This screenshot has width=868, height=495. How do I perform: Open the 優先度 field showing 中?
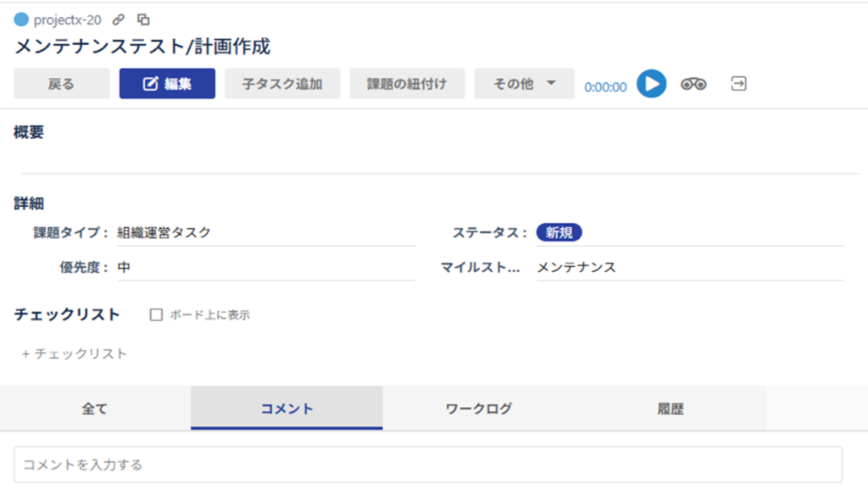click(x=265, y=268)
